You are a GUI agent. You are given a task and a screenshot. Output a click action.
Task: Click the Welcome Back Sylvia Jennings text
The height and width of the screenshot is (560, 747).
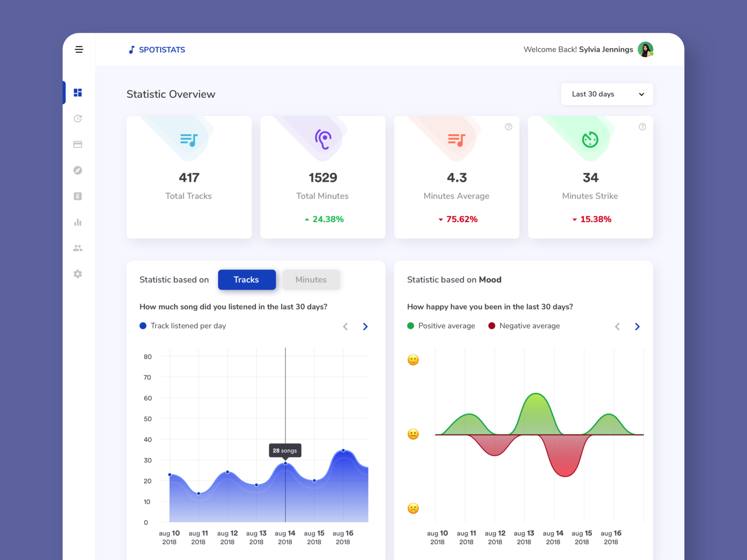pos(578,50)
